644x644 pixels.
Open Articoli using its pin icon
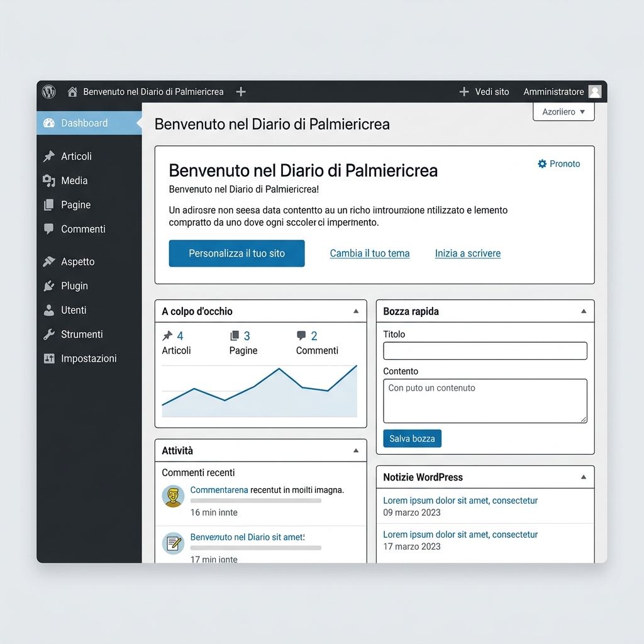[x=50, y=156]
